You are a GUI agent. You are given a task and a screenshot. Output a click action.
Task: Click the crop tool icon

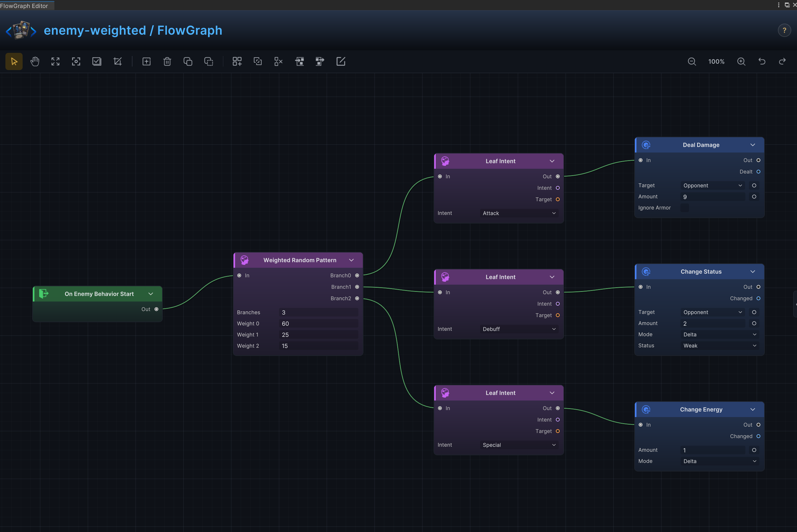[118, 61]
